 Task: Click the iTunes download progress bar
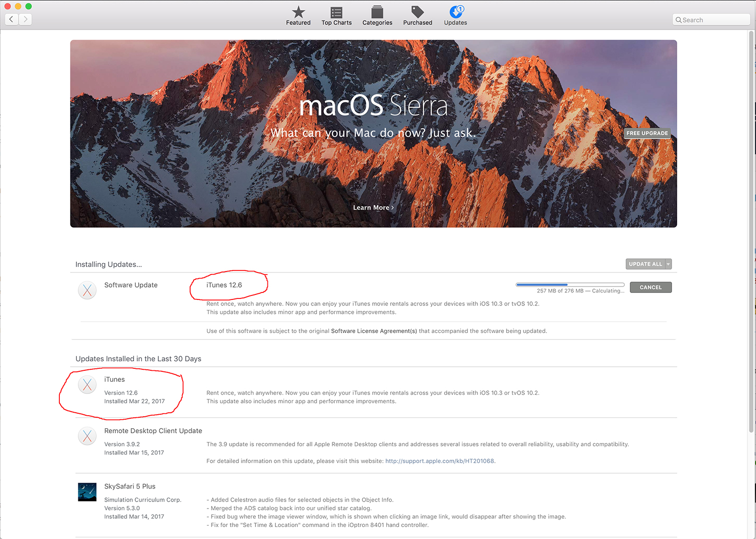[570, 284]
